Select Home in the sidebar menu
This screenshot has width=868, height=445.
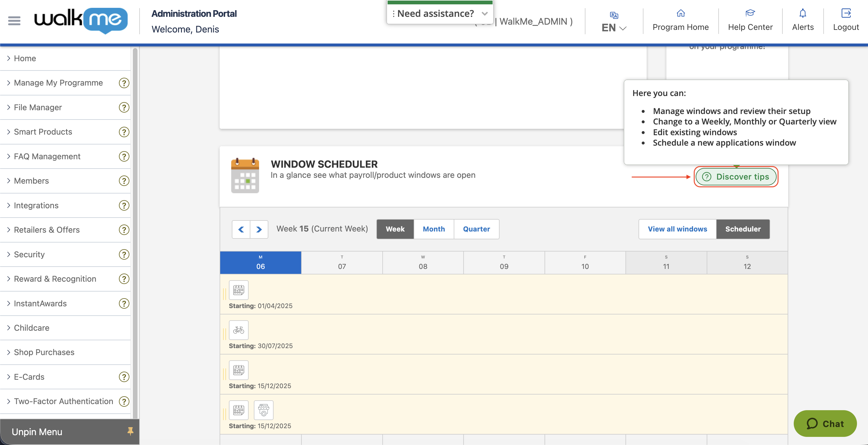point(25,58)
